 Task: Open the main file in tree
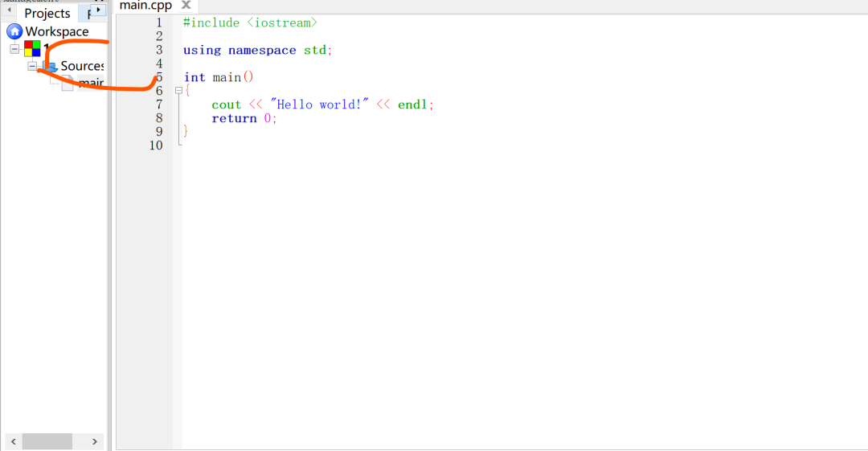(91, 83)
